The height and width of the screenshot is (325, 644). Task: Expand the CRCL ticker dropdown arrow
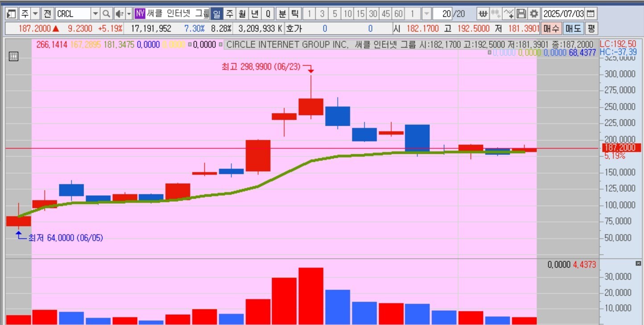(x=95, y=14)
